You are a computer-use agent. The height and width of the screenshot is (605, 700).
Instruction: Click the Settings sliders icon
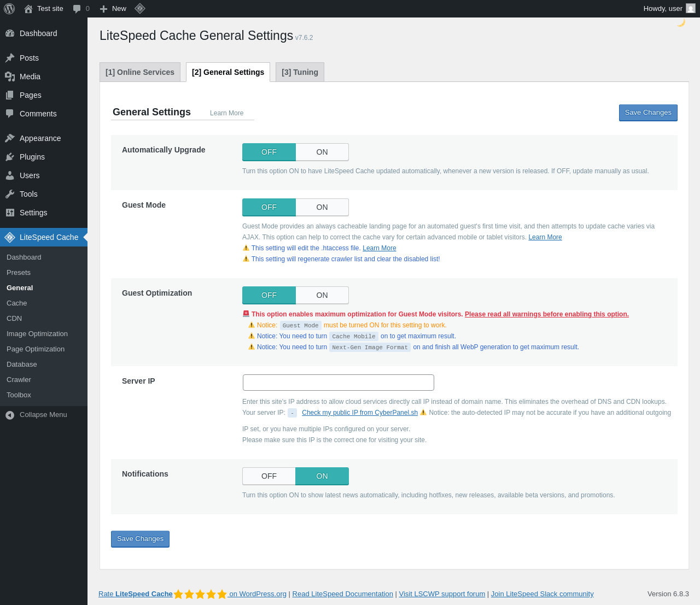pos(10,213)
